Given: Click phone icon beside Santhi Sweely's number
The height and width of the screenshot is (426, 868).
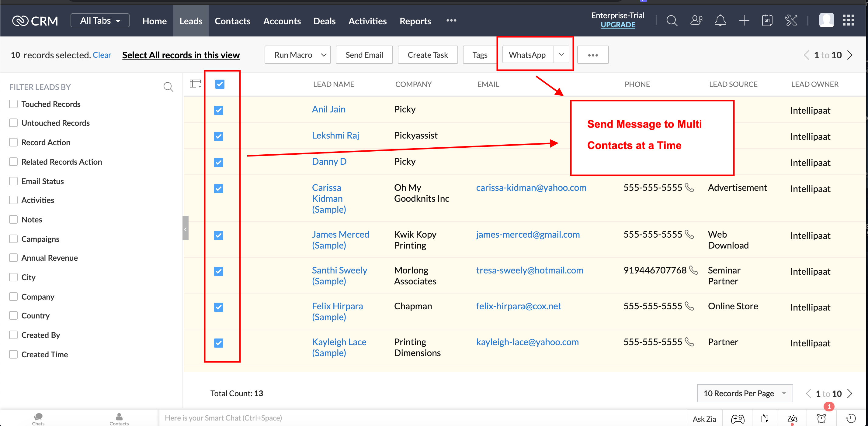Looking at the screenshot, I should click(x=693, y=270).
